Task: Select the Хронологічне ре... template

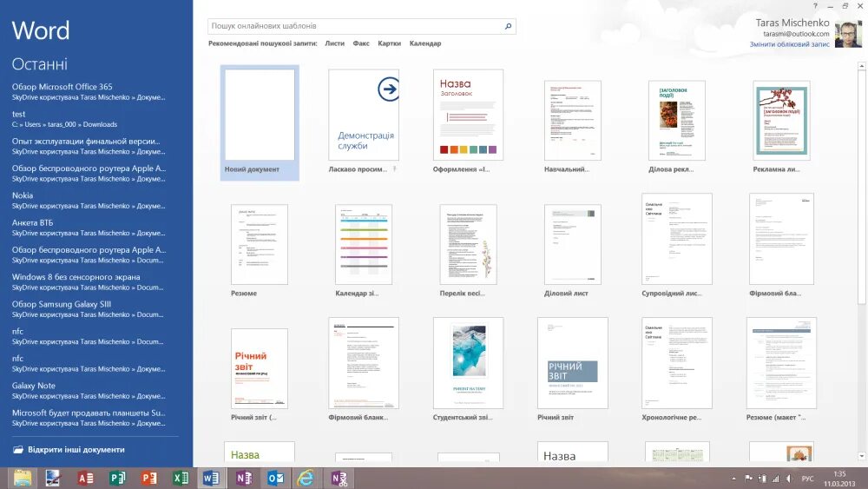Action: 677,363
